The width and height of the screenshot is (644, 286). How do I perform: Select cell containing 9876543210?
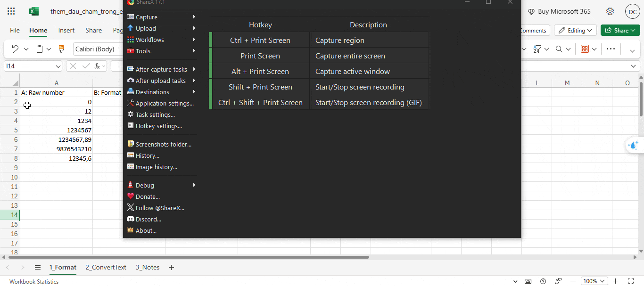coord(57,149)
